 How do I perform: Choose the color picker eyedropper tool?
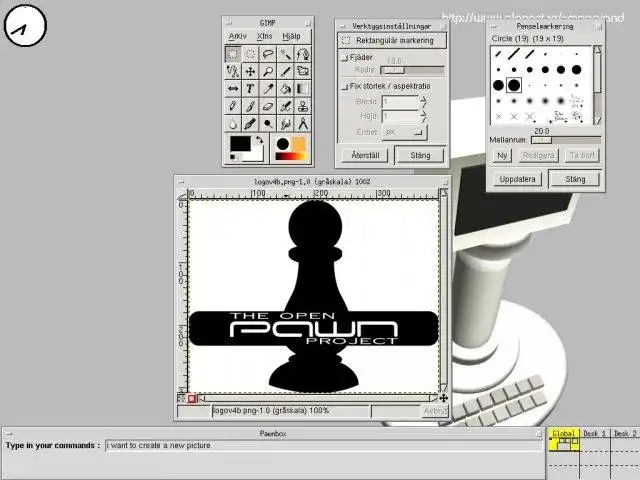[268, 89]
